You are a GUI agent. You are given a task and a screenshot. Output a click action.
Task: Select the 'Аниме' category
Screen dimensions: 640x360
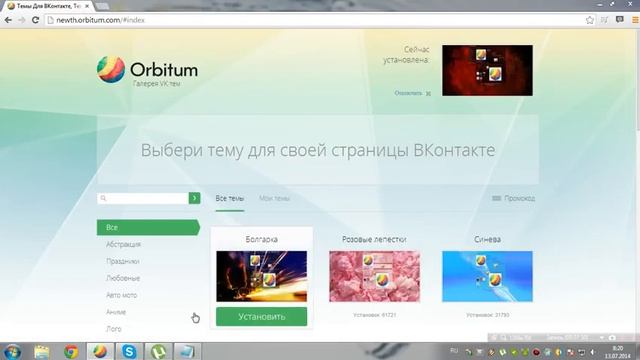point(116,312)
